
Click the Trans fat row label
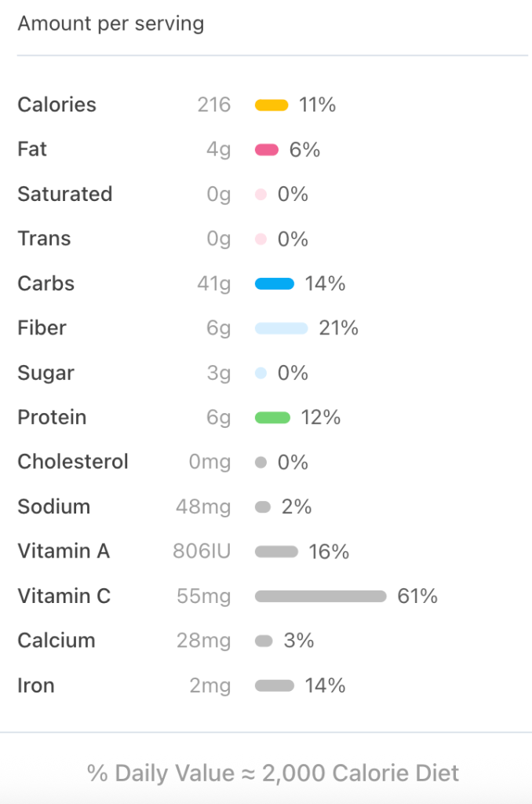click(x=44, y=239)
